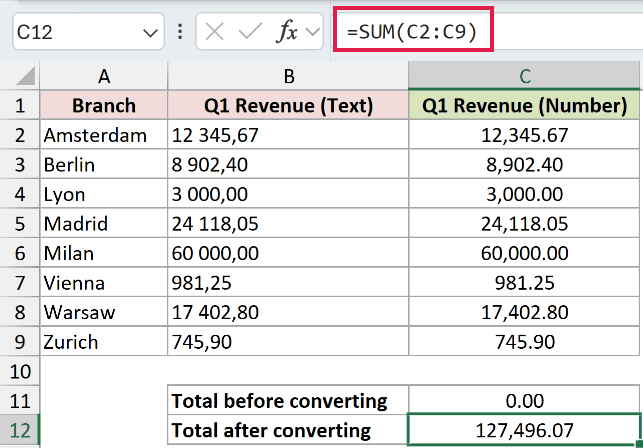Click the Enter checkmark icon in formula bar
This screenshot has height=448, width=643.
tap(250, 32)
